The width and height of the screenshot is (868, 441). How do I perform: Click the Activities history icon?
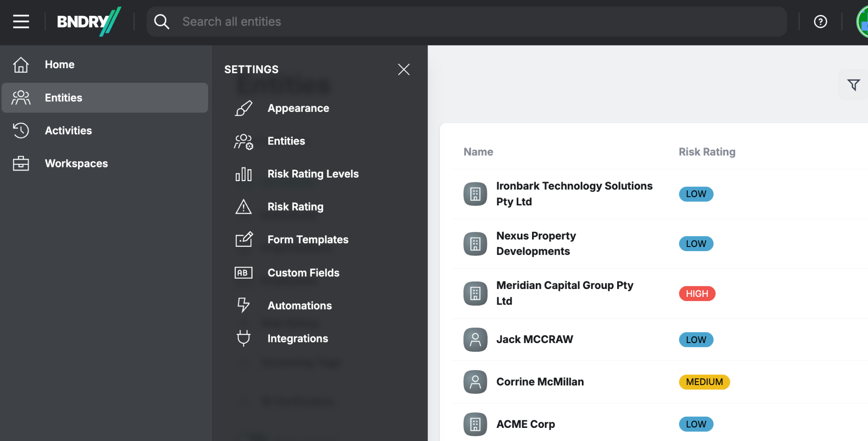pyautogui.click(x=21, y=131)
